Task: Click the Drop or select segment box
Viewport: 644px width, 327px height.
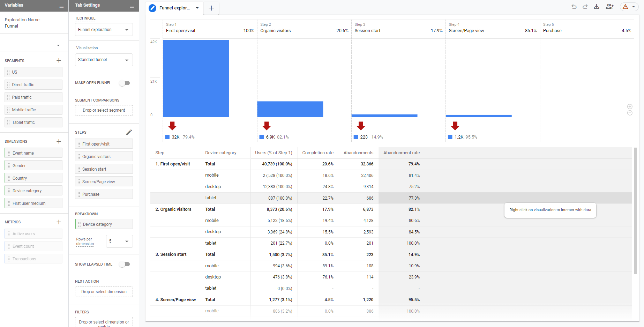Action: pyautogui.click(x=104, y=110)
